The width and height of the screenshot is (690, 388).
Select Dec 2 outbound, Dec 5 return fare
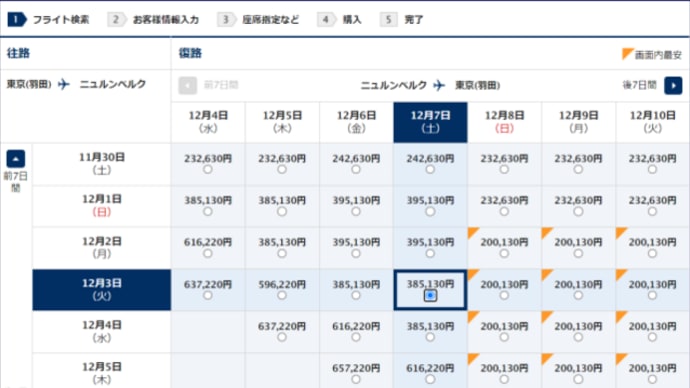point(282,253)
